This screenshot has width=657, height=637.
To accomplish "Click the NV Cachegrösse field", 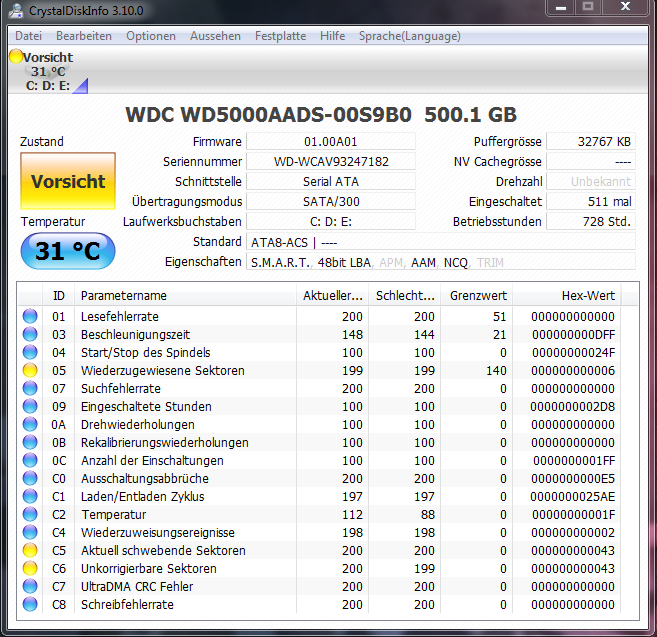I will point(591,161).
